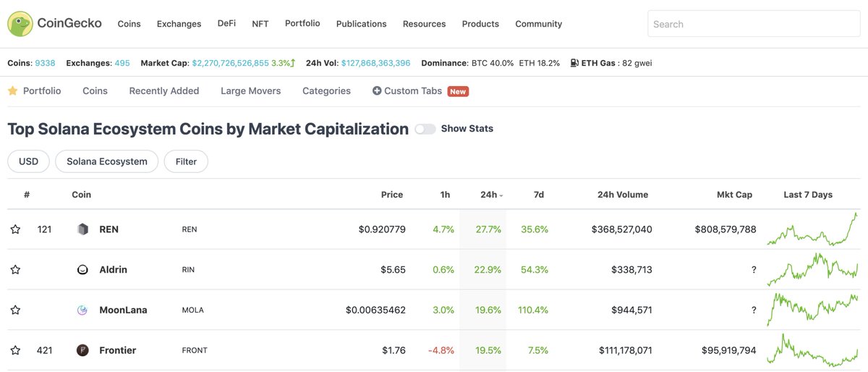Sort by the Mkt Cap column header
868x372 pixels.
(734, 195)
